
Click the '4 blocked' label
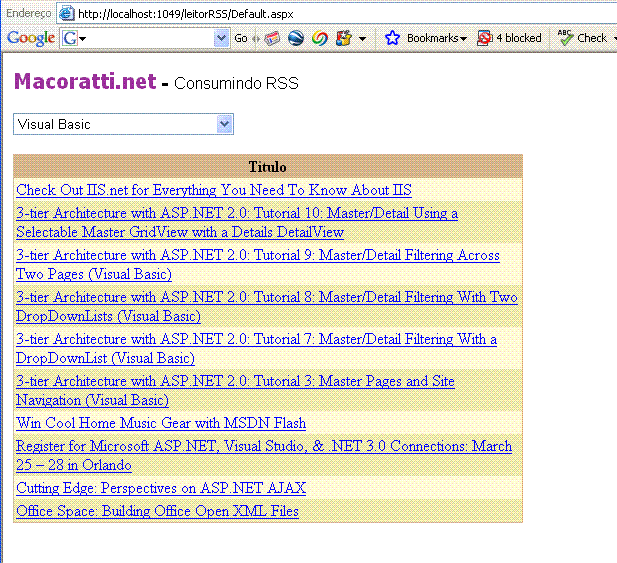(x=519, y=38)
